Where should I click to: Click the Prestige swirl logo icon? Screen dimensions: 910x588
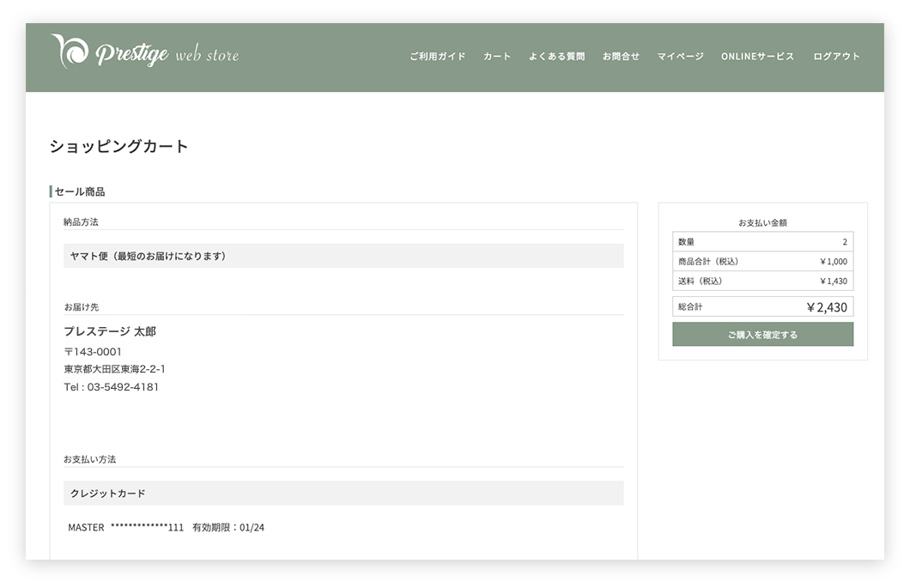(x=69, y=52)
